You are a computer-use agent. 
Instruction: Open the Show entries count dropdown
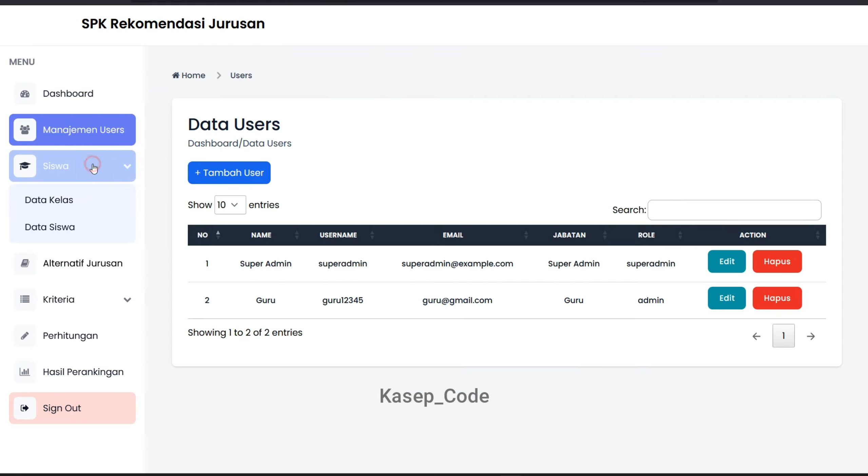(230, 205)
